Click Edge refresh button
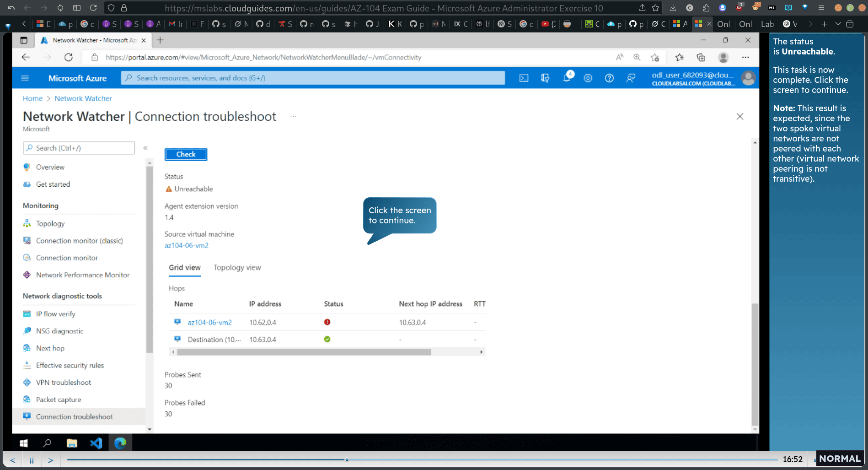This screenshot has height=470, width=868. coord(69,57)
